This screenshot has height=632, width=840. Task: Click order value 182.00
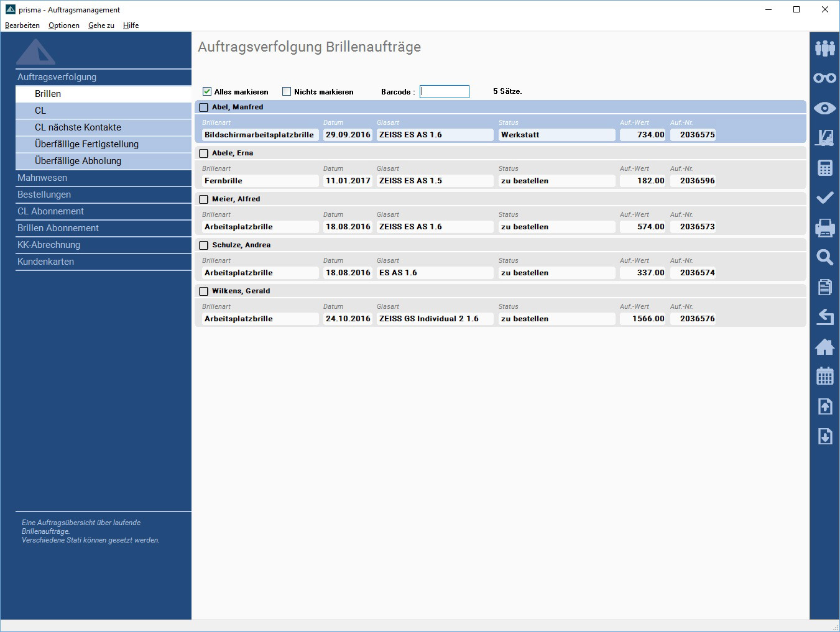[643, 181]
